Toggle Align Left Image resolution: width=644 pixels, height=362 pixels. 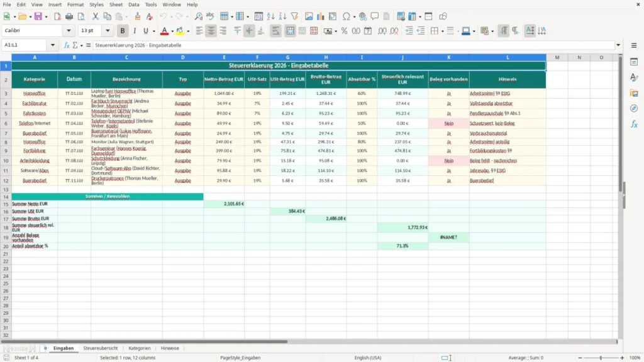click(199, 31)
